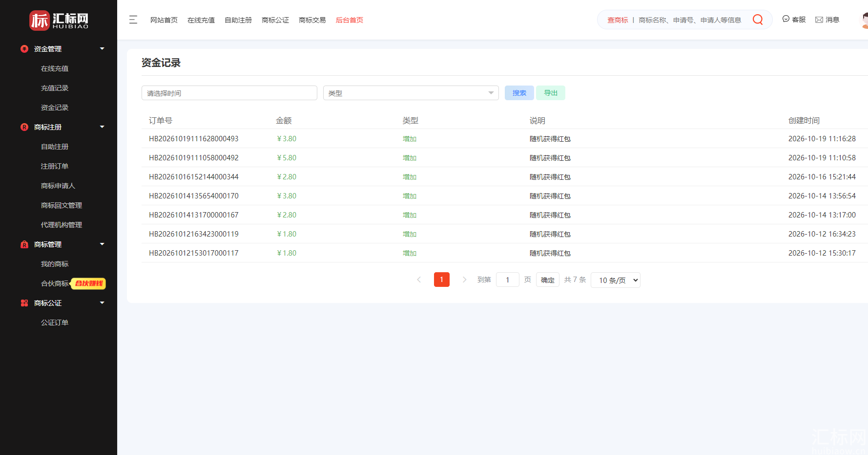868x455 pixels.
Task: Click the 确定 pagination button
Action: coord(548,280)
